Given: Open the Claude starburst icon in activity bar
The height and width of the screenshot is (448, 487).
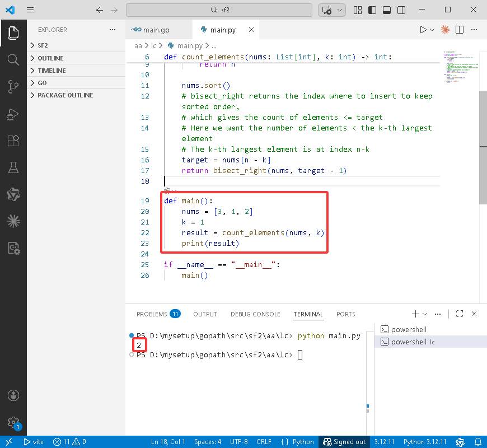Looking at the screenshot, I should [13, 221].
